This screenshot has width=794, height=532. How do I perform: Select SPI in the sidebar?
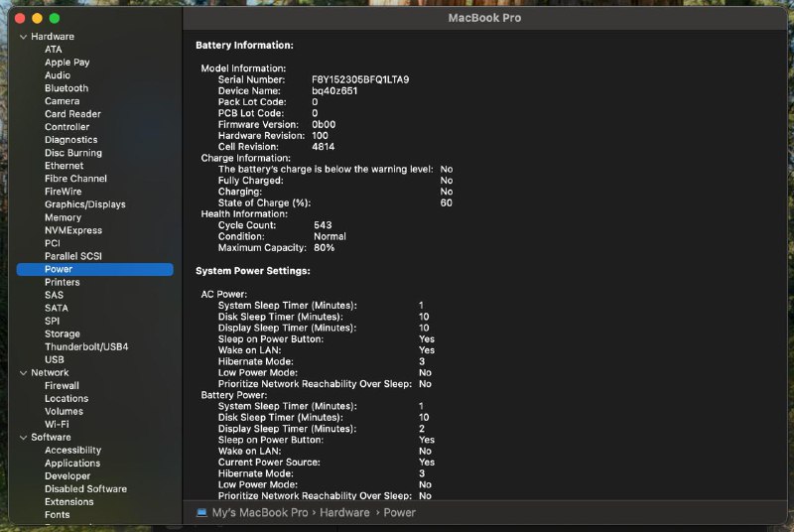(x=53, y=321)
